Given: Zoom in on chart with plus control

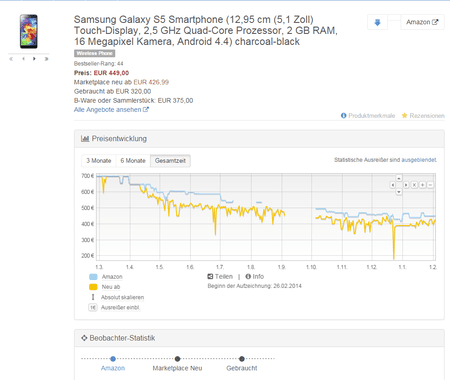Looking at the screenshot, I should pos(422,185).
